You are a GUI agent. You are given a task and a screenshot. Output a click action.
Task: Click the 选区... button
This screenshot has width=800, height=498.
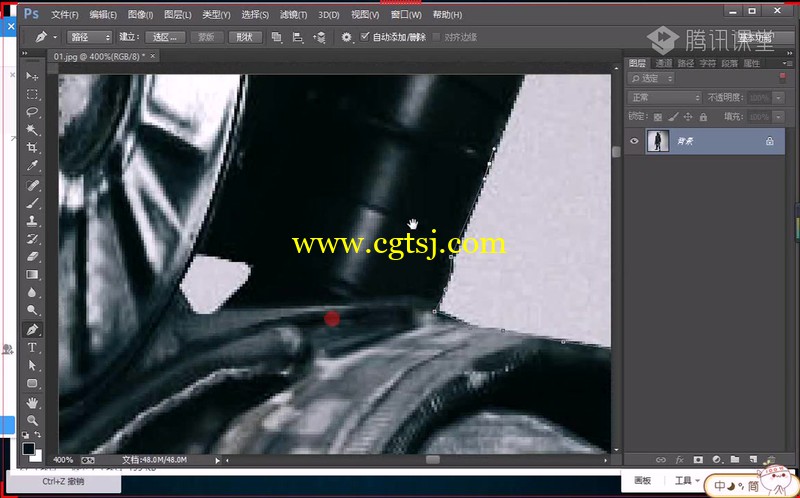coord(165,37)
